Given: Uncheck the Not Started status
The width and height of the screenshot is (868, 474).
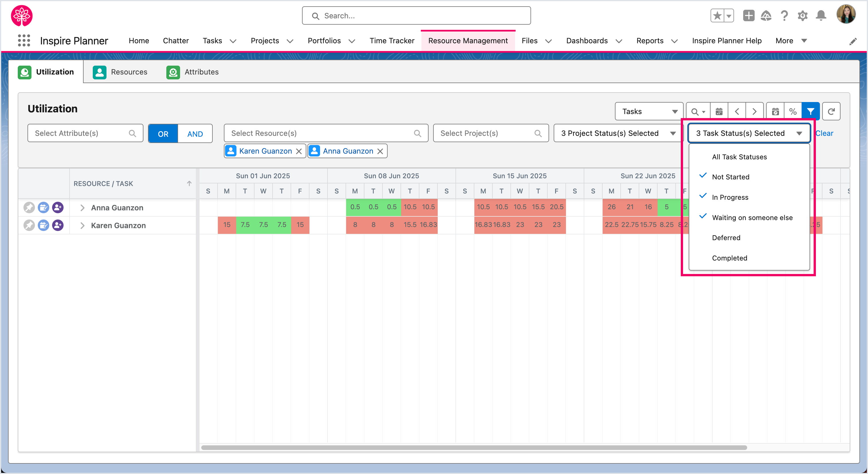Looking at the screenshot, I should pyautogui.click(x=749, y=177).
